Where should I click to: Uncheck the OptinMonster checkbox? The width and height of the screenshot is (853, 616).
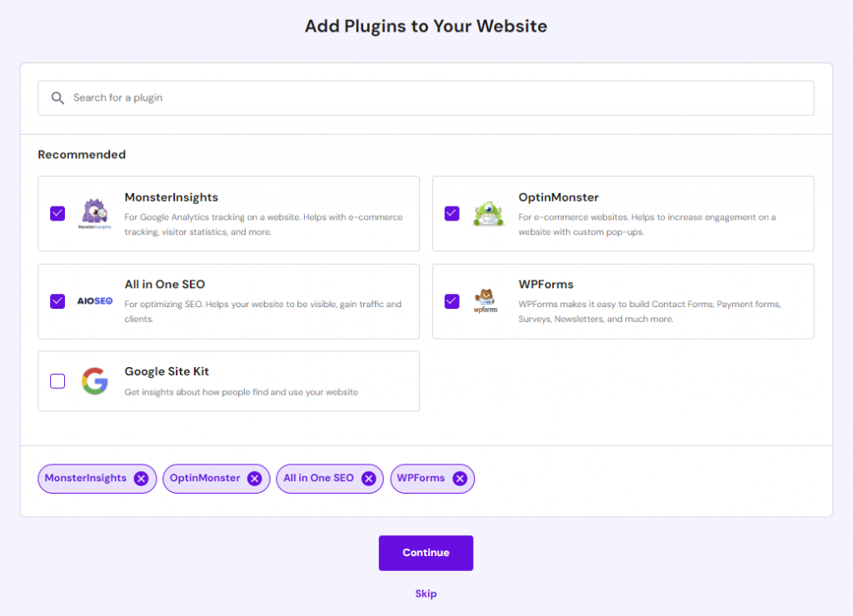click(x=451, y=213)
